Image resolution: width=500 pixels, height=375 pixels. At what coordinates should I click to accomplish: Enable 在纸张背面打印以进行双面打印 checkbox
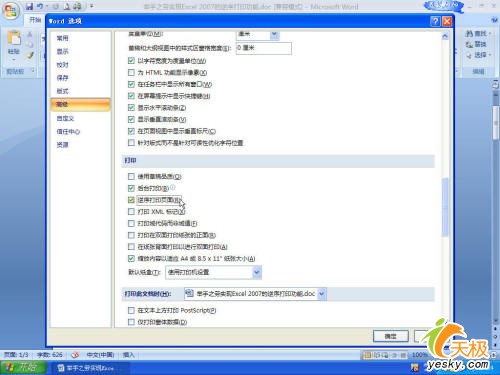coord(131,247)
